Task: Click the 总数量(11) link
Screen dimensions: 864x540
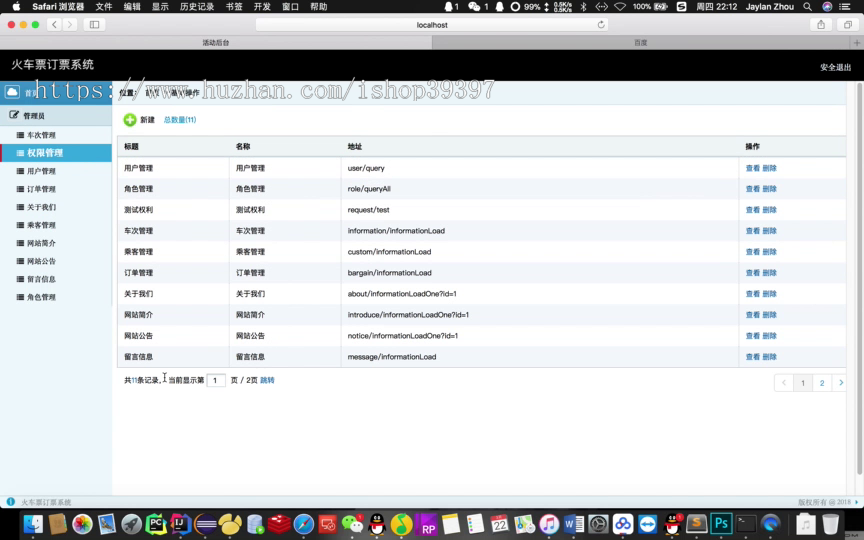Action: 180,120
